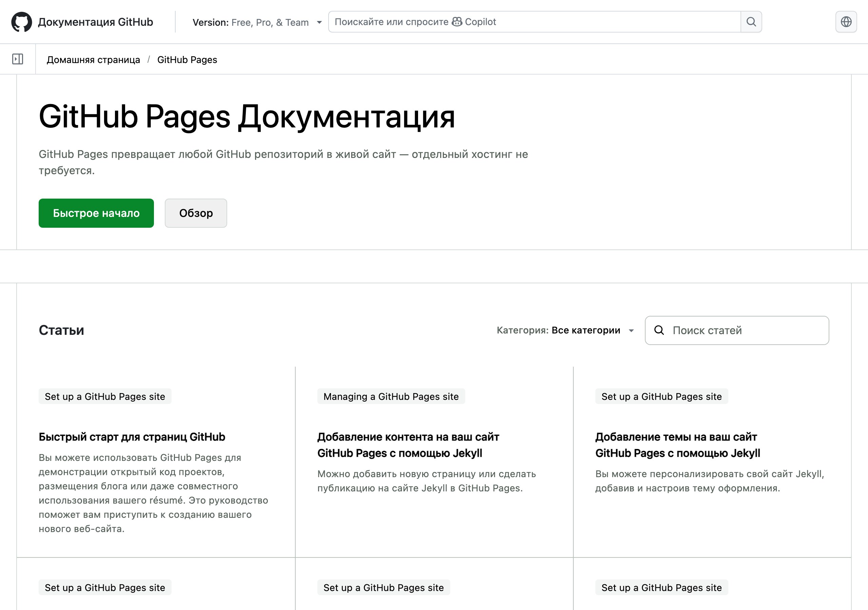Viewport: 868px width, 610px height.
Task: Click the intro paragraph about живой сайт
Action: tap(283, 162)
